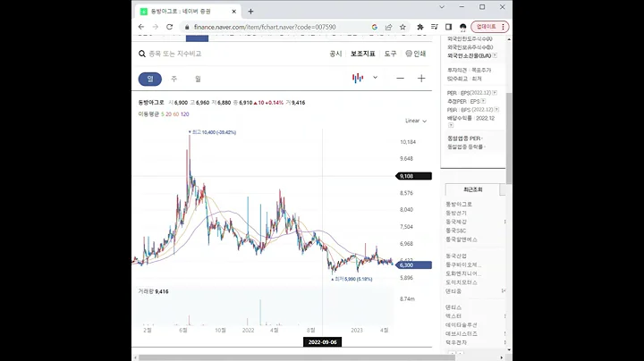Click the 9,108 crosshair price label
This screenshot has width=644, height=361.
[413, 176]
